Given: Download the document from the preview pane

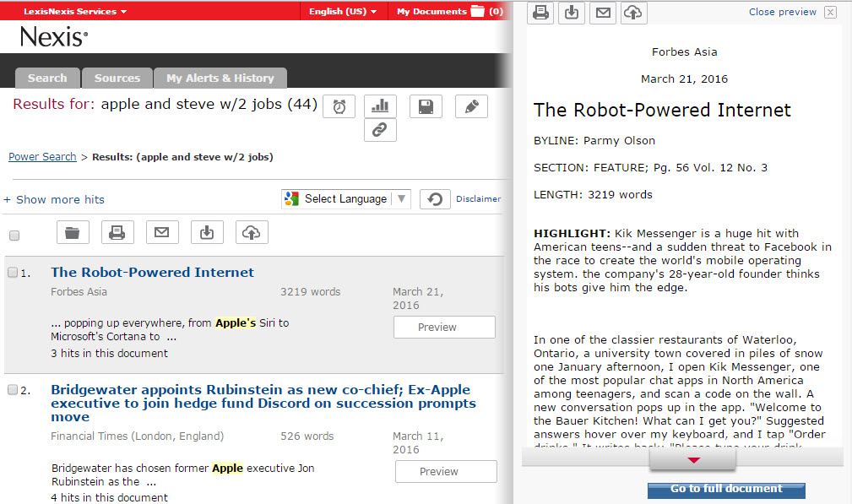Looking at the screenshot, I should 572,12.
